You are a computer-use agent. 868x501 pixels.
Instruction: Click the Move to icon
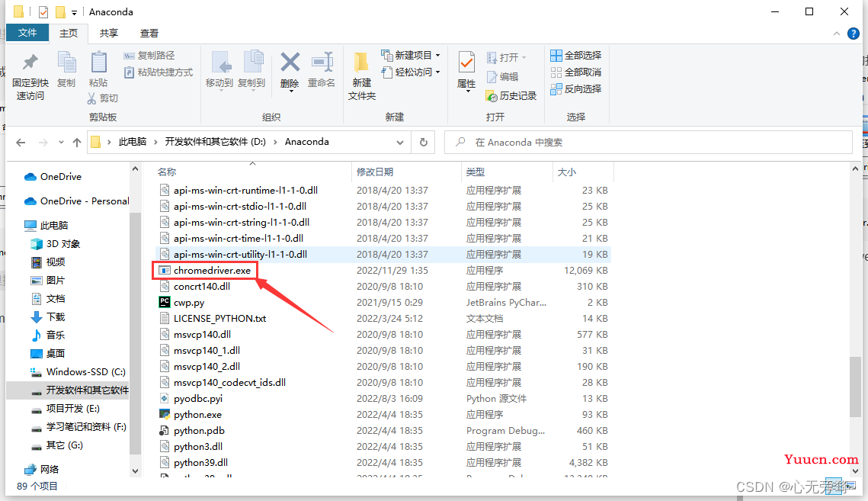220,63
